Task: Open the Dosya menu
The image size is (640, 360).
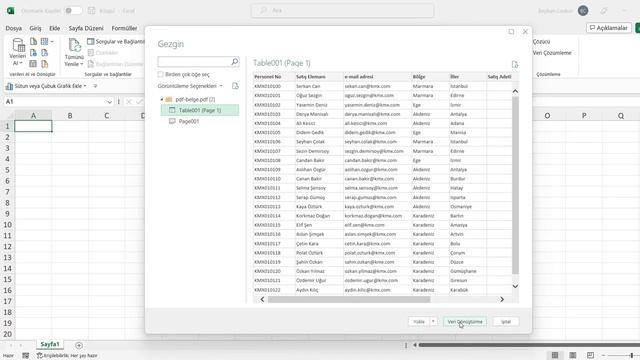Action: (13, 28)
